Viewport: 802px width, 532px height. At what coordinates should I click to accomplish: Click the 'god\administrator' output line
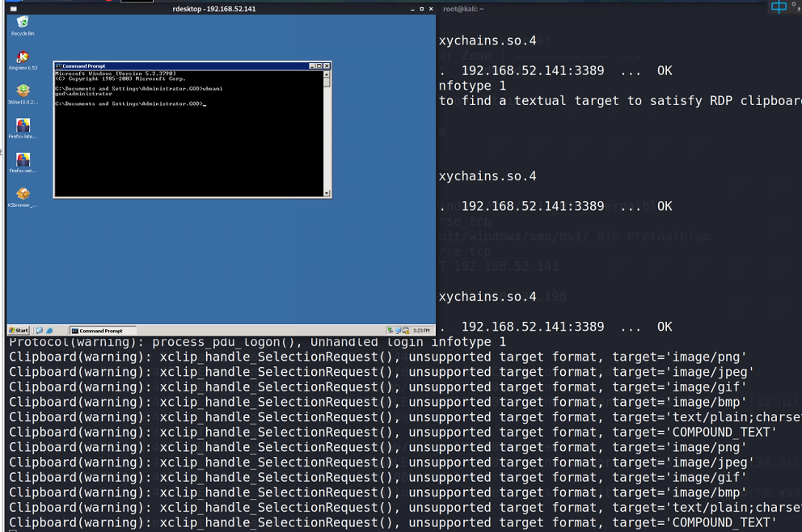[x=84, y=94]
